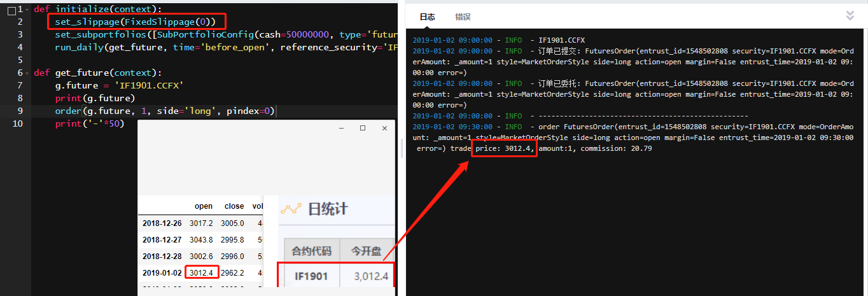Click the square icon left of line 1

(x=11, y=10)
